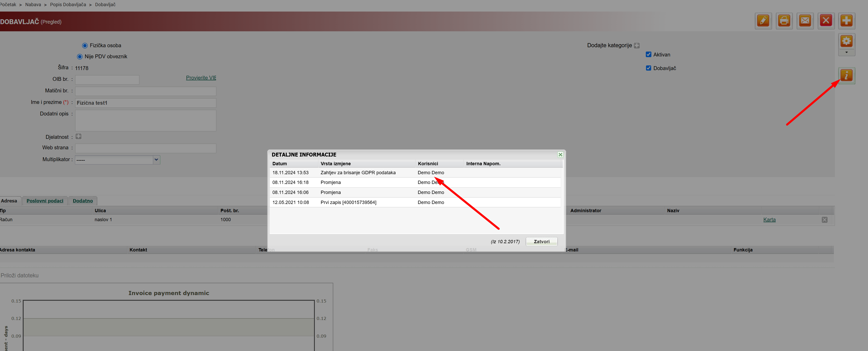Click the orange info icon
Screen dimensions: 868x351
point(846,75)
